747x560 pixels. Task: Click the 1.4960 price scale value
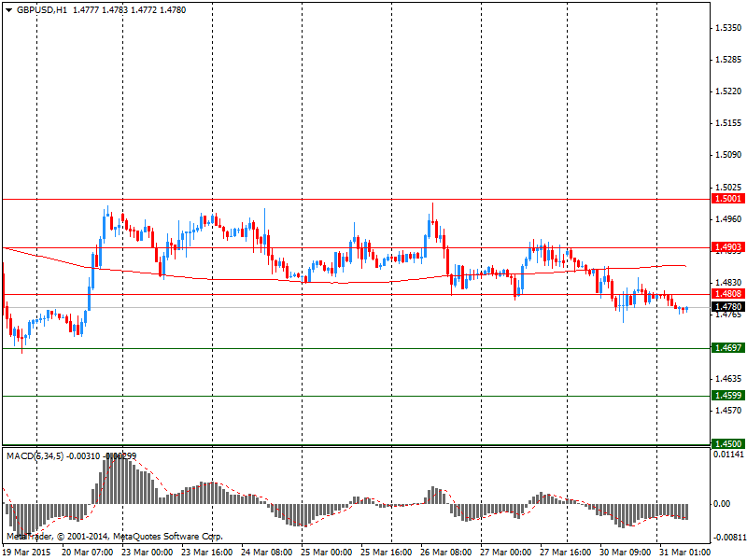tap(728, 219)
